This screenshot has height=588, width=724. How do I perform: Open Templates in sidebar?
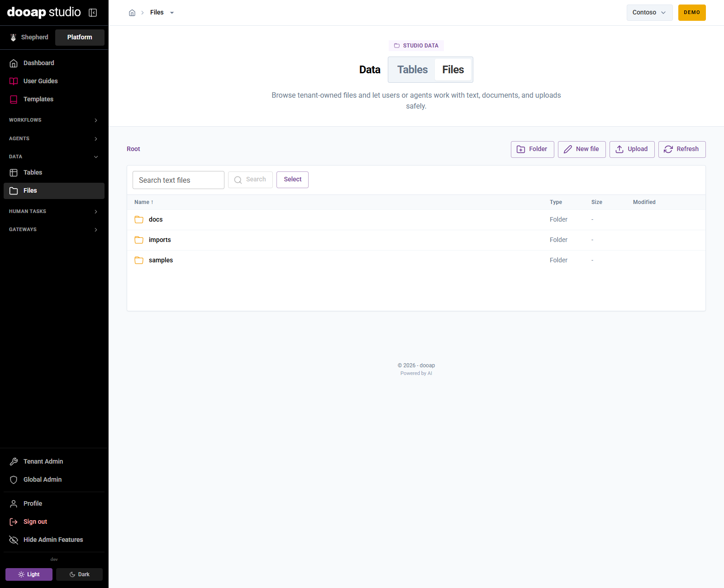pyautogui.click(x=54, y=99)
